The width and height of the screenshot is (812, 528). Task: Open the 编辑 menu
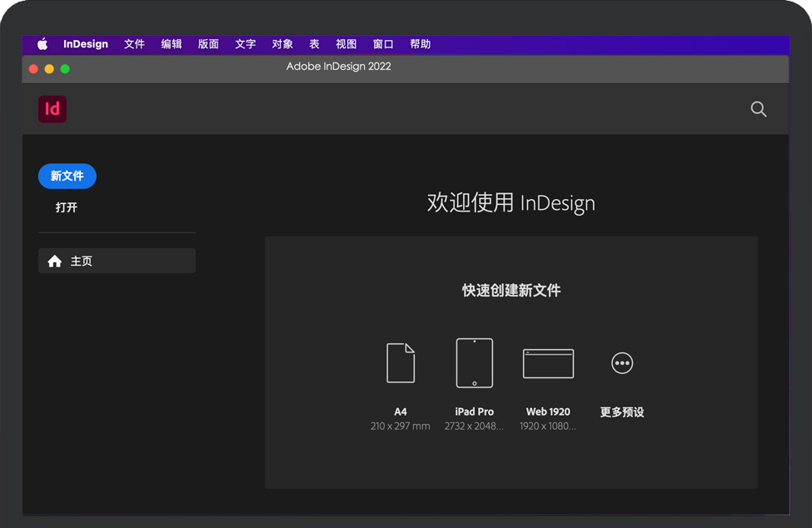tap(172, 44)
